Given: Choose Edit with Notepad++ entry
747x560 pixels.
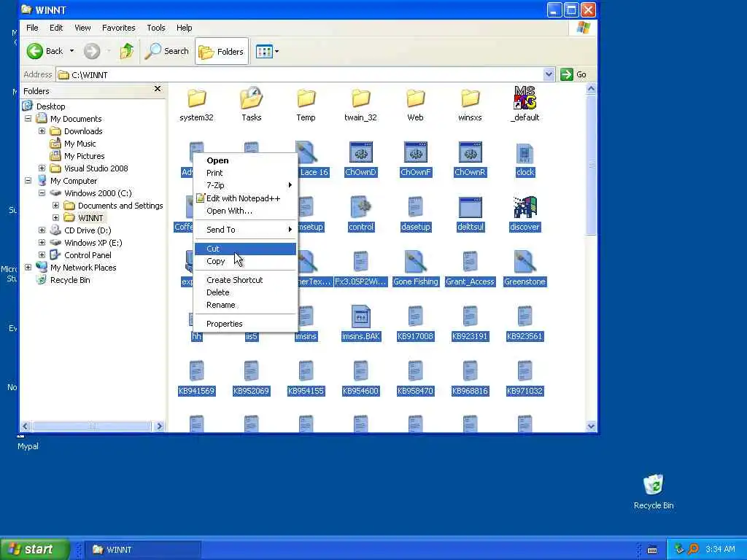Looking at the screenshot, I should click(x=245, y=198).
